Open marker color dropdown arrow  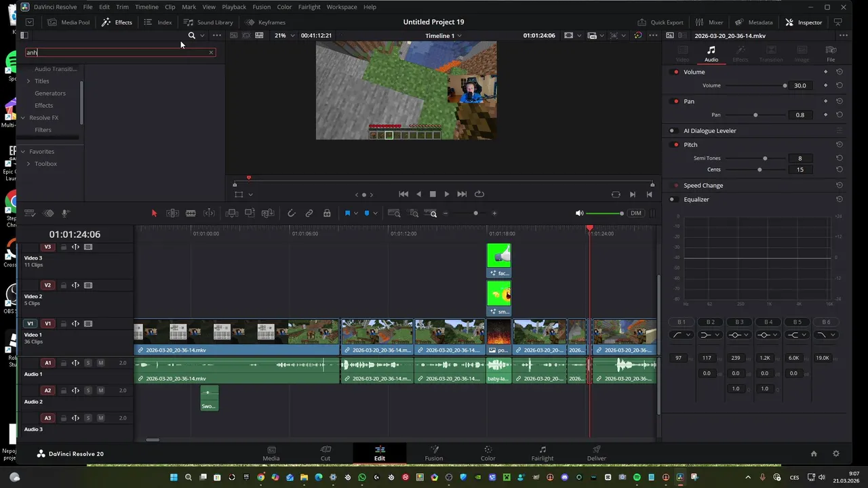[x=376, y=213]
